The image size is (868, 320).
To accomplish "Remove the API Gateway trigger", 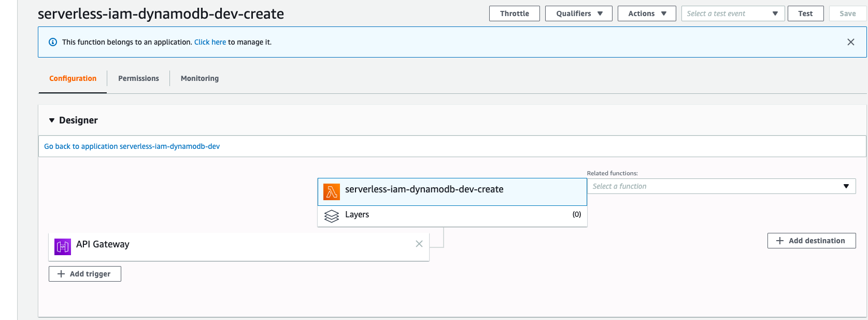I will pos(419,244).
